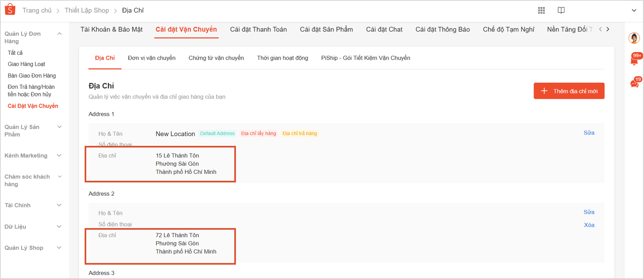
Task: Click Thêm địa chỉ mới button
Action: [569, 91]
